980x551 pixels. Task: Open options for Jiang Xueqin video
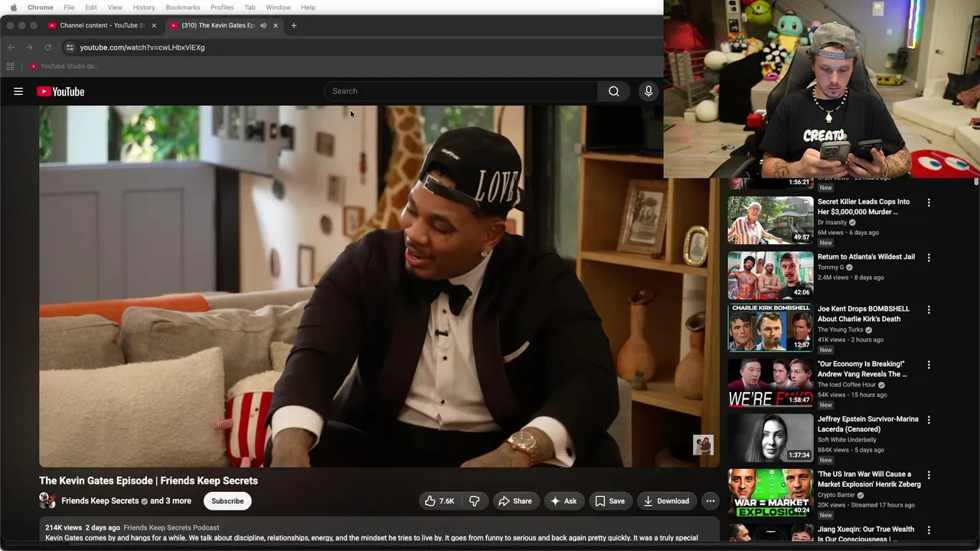click(x=929, y=530)
